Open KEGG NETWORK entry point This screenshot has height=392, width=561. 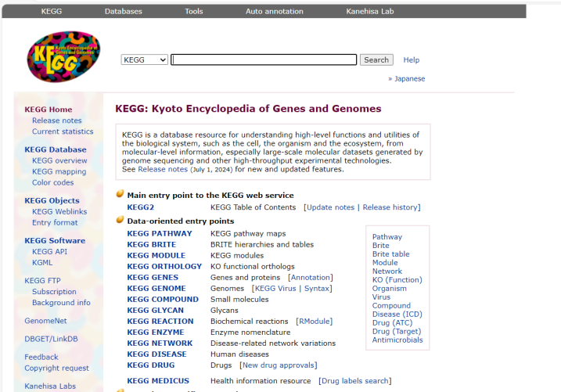click(x=160, y=343)
